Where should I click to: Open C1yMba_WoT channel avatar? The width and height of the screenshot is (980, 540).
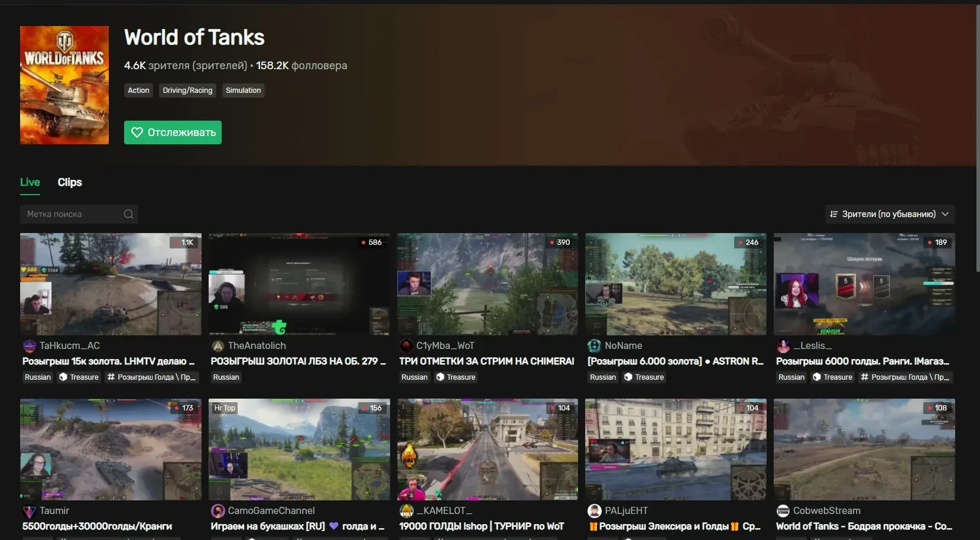tap(406, 346)
